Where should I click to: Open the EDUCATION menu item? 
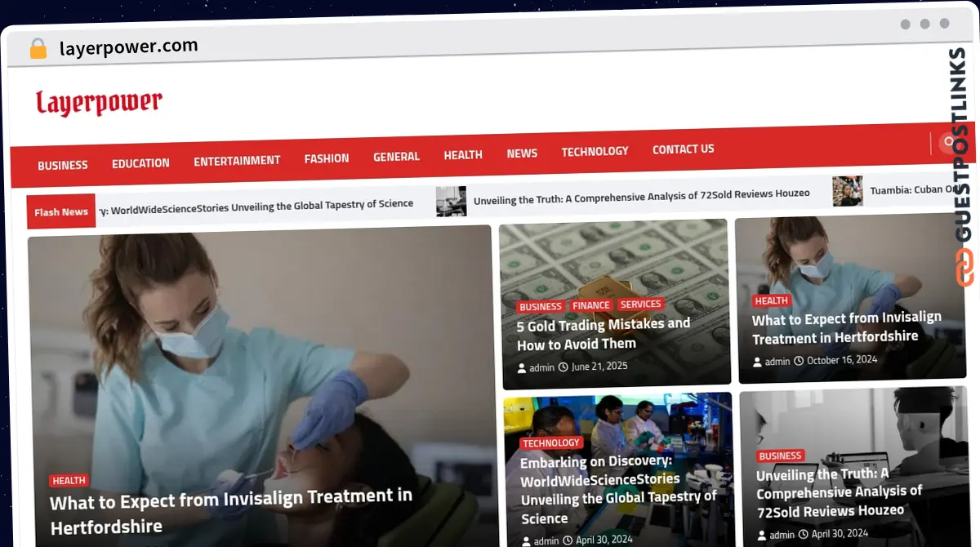140,162
